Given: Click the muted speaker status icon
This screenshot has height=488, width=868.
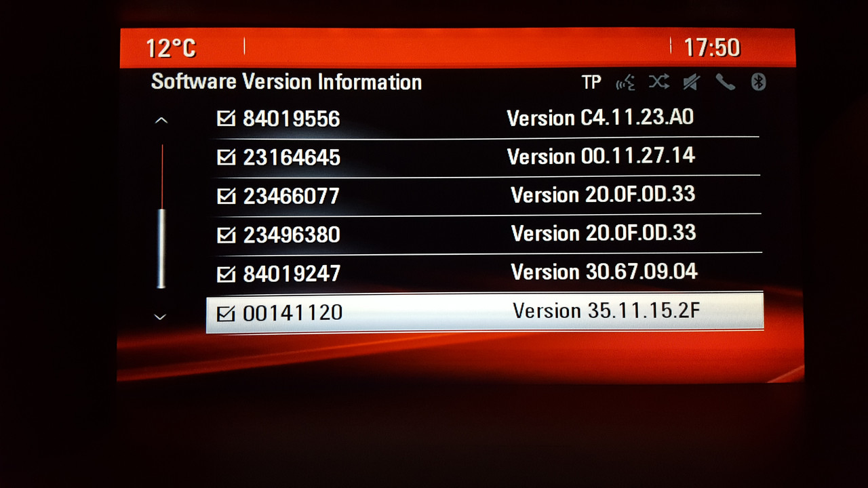Looking at the screenshot, I should (x=692, y=83).
